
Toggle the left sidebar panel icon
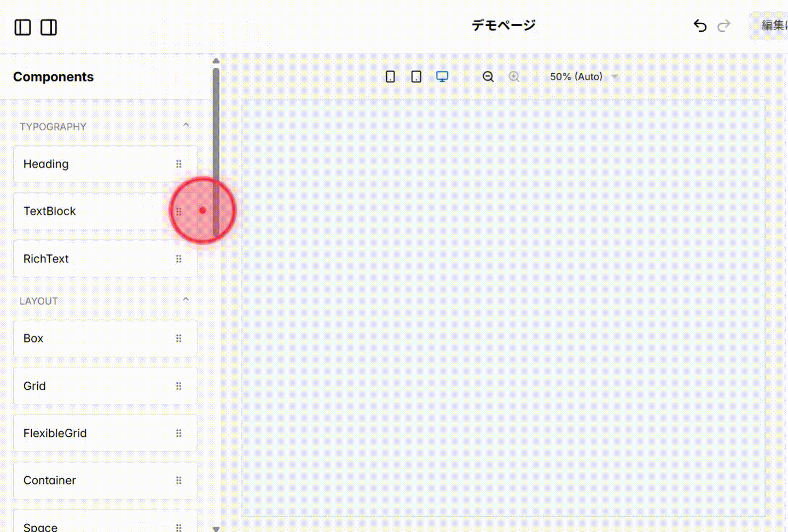pyautogui.click(x=22, y=27)
